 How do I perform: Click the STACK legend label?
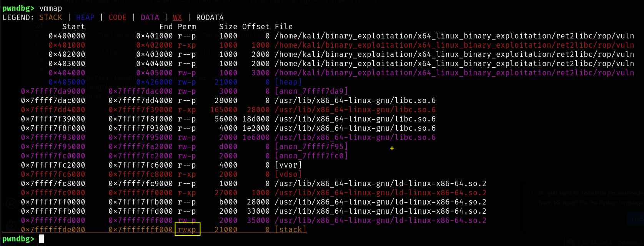pyautogui.click(x=50, y=17)
